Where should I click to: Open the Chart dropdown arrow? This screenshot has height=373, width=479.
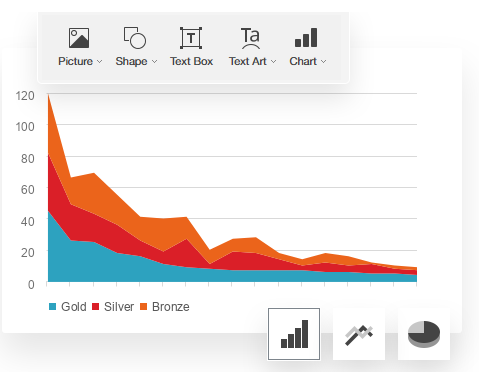click(x=323, y=62)
